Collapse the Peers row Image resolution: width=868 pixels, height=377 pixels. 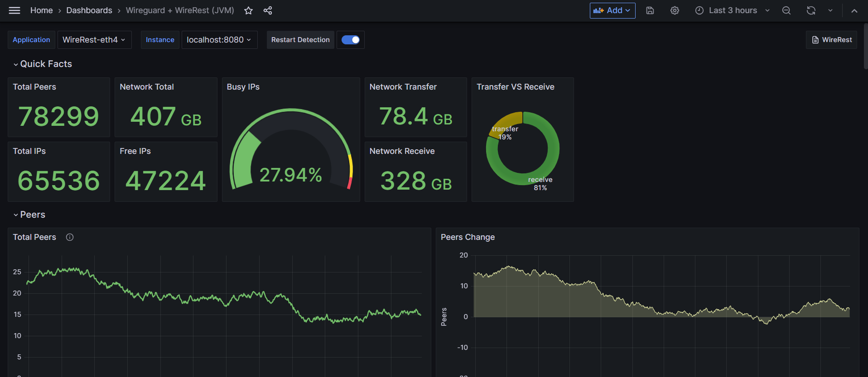tap(29, 215)
